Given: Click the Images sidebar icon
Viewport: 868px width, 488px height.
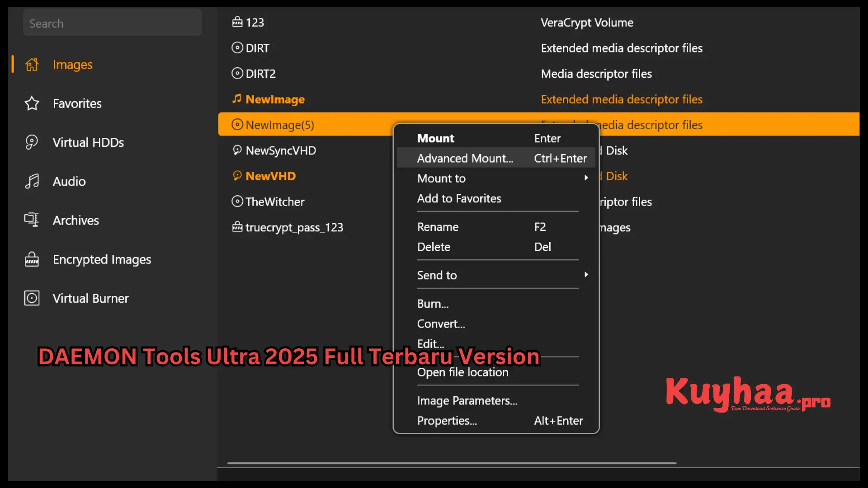Looking at the screenshot, I should click(x=32, y=64).
